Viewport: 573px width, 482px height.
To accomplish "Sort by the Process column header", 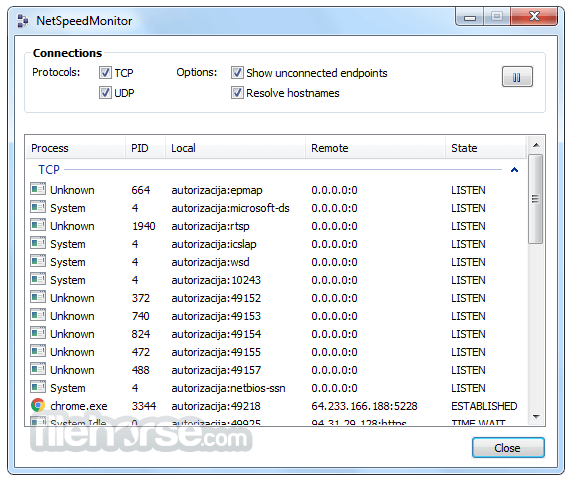I will click(x=76, y=148).
